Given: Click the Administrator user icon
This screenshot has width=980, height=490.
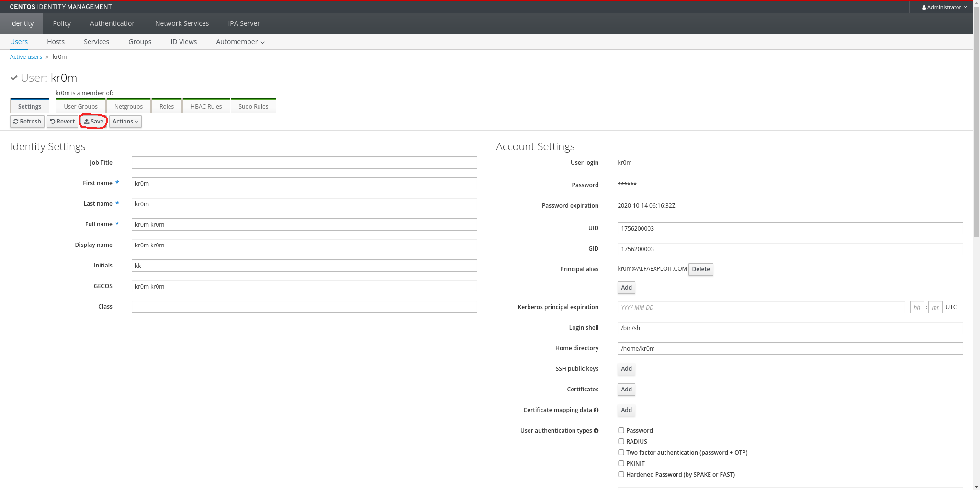Looking at the screenshot, I should (924, 7).
